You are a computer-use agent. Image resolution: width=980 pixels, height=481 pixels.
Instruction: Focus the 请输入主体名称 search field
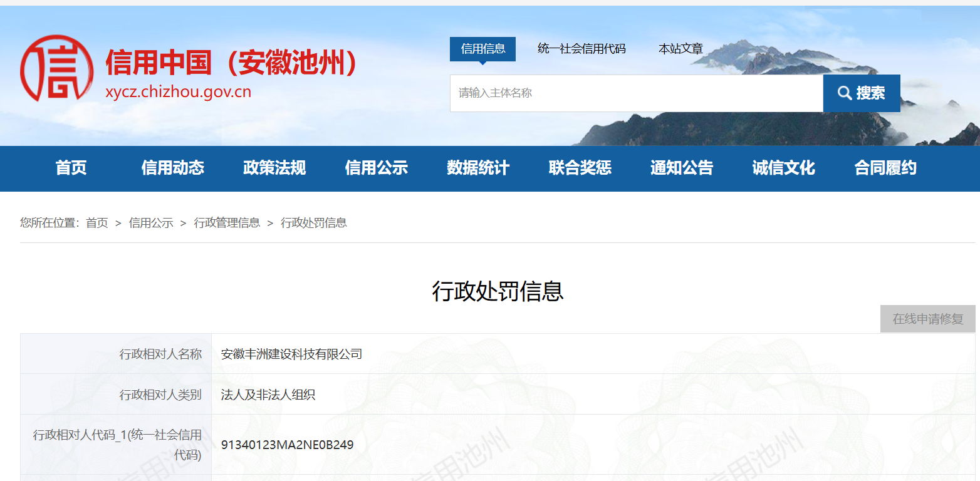click(636, 93)
